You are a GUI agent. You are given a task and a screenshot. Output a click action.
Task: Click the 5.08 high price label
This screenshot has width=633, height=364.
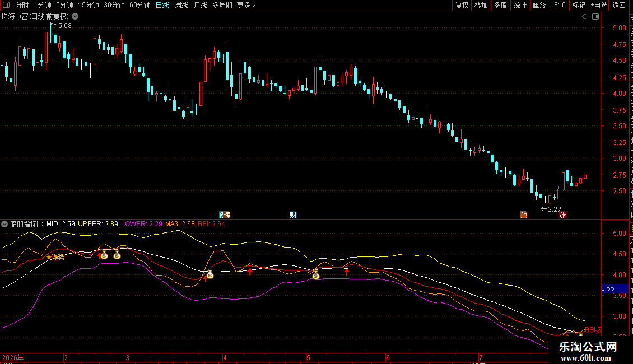point(64,26)
